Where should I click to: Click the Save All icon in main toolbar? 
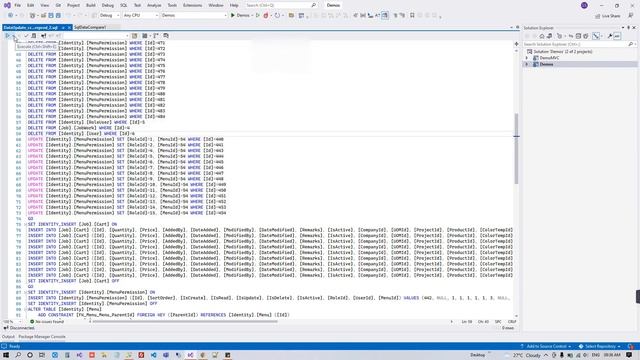pyautogui.click(x=58, y=16)
